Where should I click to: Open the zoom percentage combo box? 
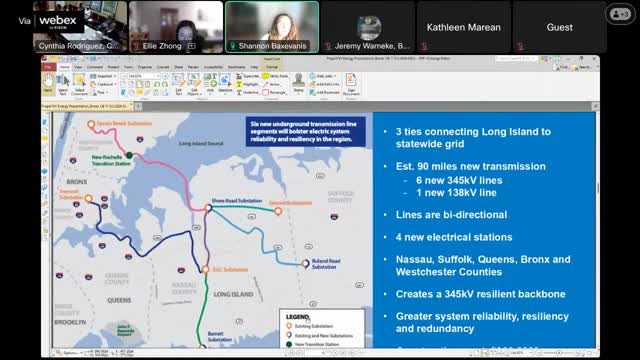(x=143, y=76)
